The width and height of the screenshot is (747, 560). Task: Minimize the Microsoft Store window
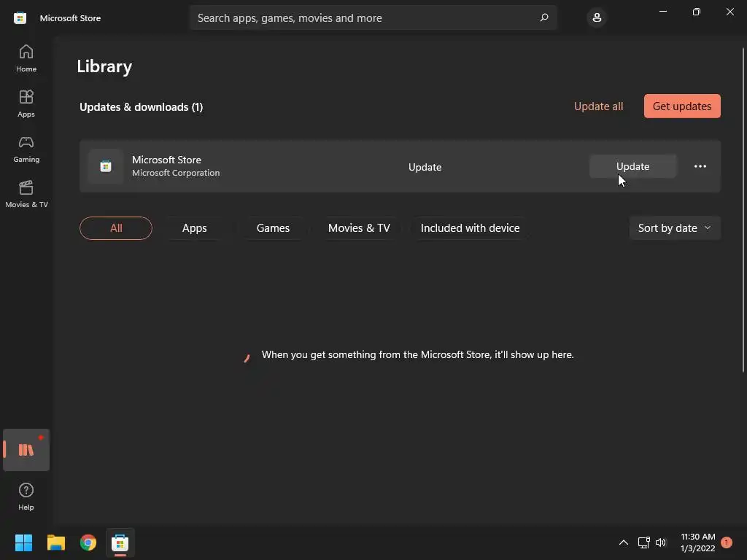pyautogui.click(x=662, y=12)
